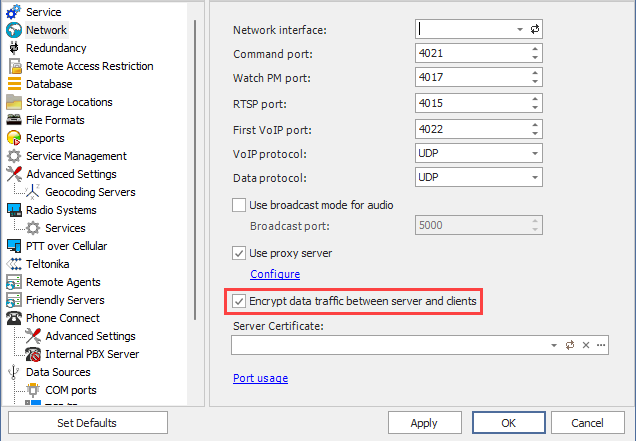636x441 pixels.
Task: Select Remote Access Restriction in the tree
Action: [89, 66]
